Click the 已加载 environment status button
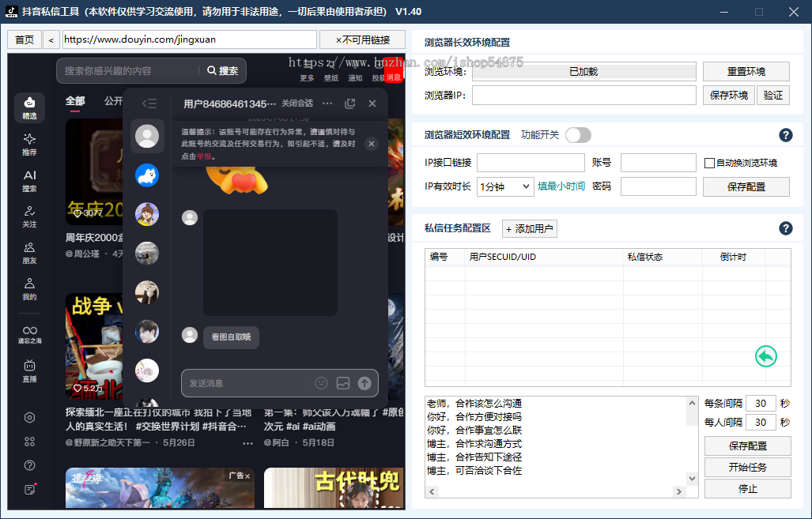 pyautogui.click(x=584, y=71)
